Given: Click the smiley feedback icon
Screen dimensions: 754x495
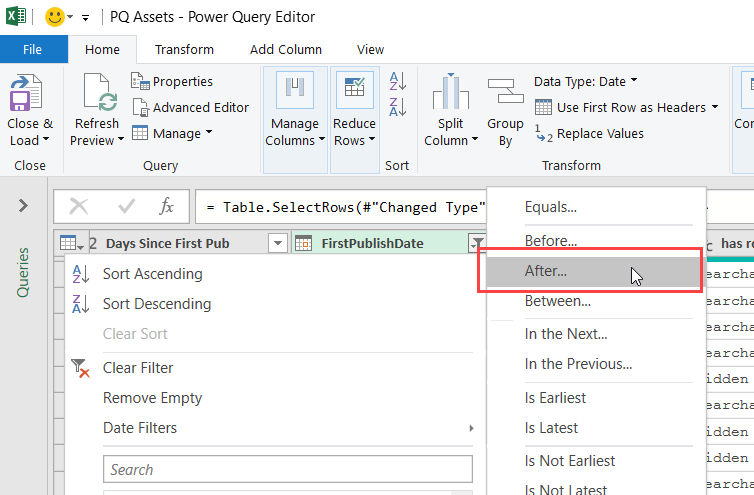Looking at the screenshot, I should [x=54, y=17].
